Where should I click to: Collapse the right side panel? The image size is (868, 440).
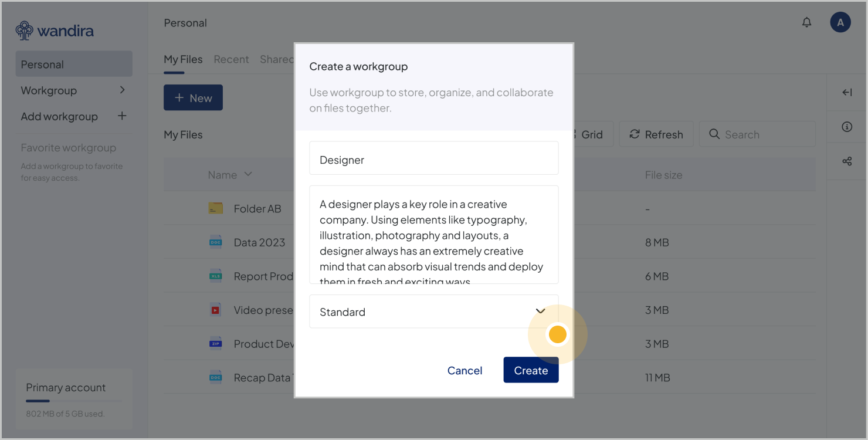[847, 92]
